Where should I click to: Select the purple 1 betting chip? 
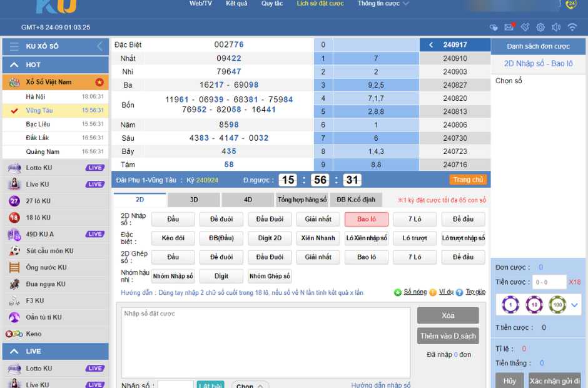point(510,305)
